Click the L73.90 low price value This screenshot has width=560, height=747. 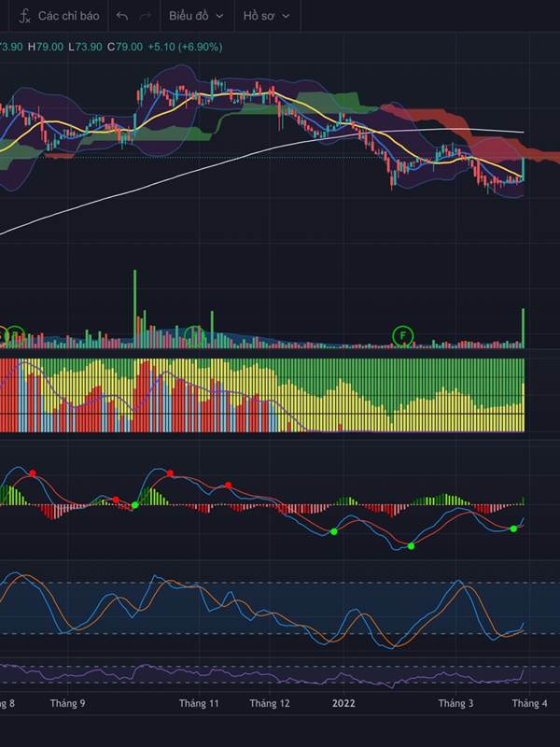point(85,47)
